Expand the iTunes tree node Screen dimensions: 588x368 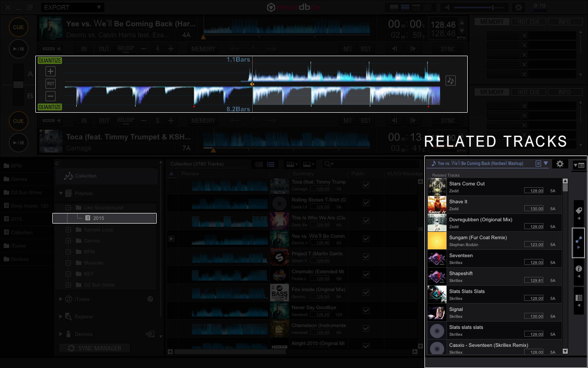pyautogui.click(x=61, y=299)
